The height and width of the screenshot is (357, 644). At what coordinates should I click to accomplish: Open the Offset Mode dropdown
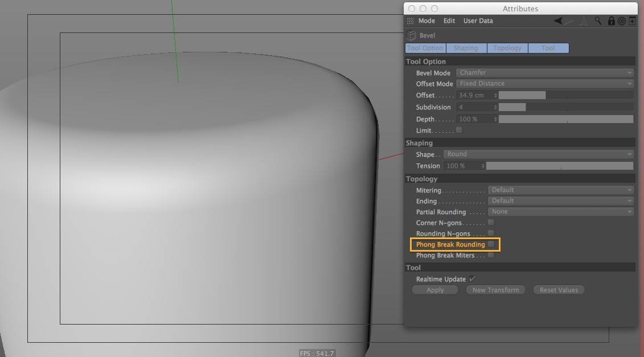click(545, 83)
